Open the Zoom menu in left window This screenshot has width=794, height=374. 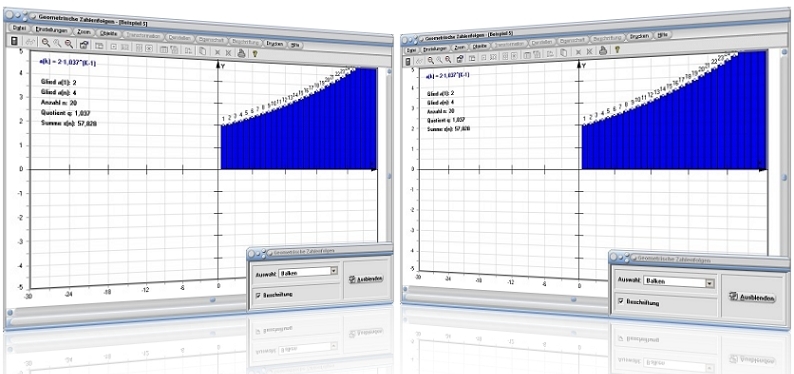(x=84, y=32)
